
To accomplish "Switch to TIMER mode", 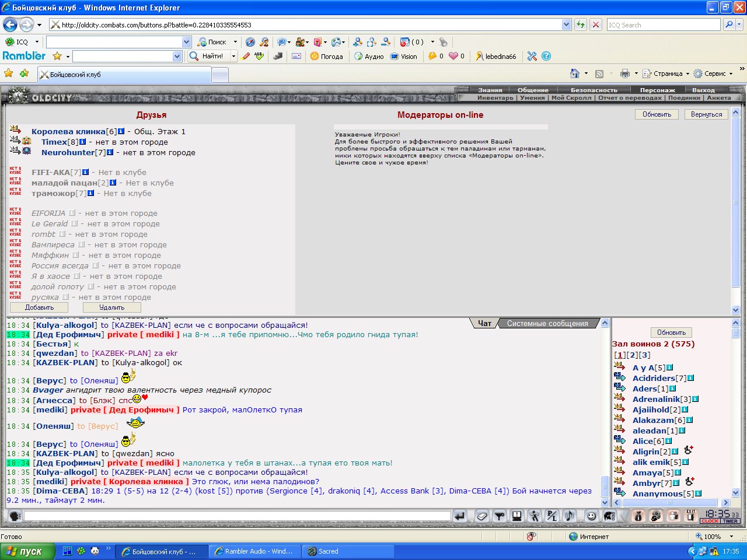I will point(731,521).
